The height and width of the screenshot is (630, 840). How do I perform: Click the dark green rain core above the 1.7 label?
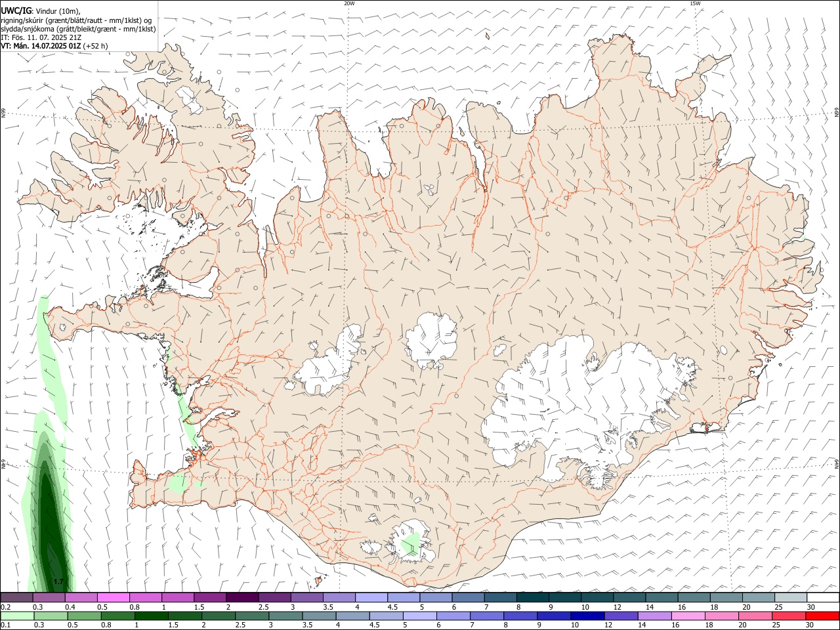point(49,525)
